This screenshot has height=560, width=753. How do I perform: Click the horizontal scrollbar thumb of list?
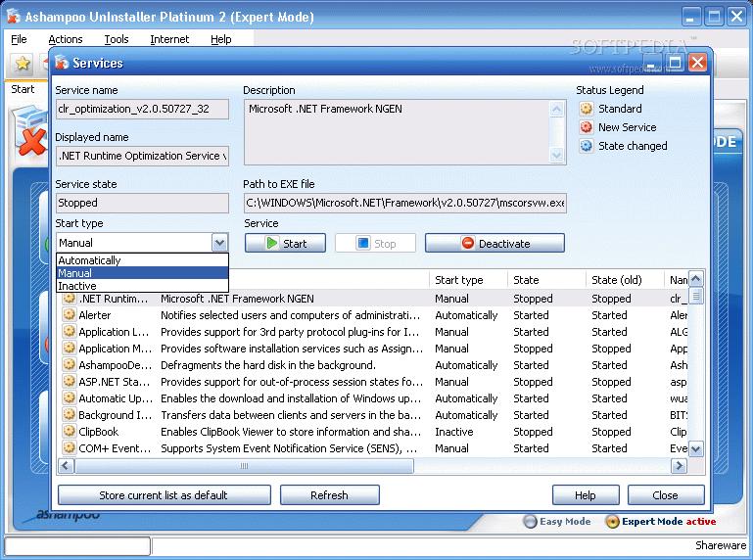[x=244, y=465]
